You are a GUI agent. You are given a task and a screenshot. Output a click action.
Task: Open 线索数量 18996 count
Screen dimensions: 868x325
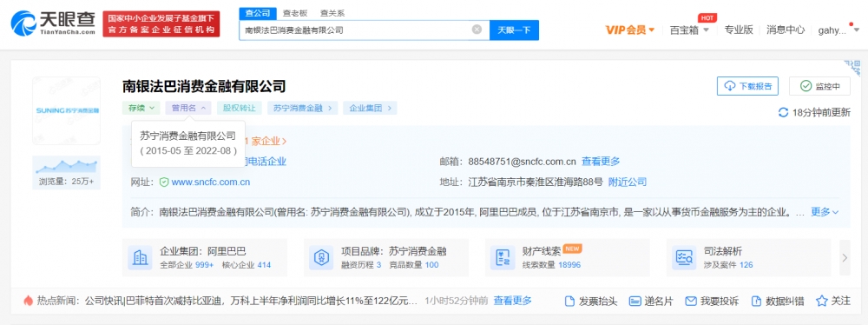[x=551, y=265]
